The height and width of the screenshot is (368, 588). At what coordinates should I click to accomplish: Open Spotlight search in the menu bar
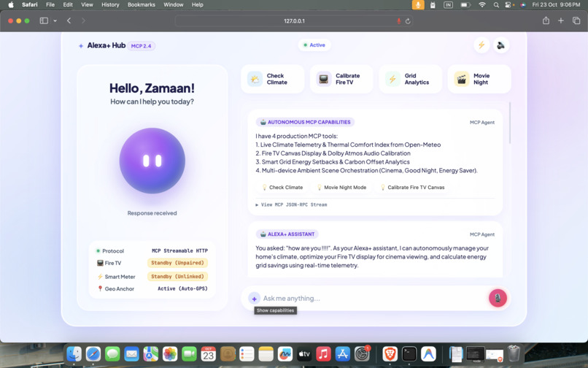496,5
